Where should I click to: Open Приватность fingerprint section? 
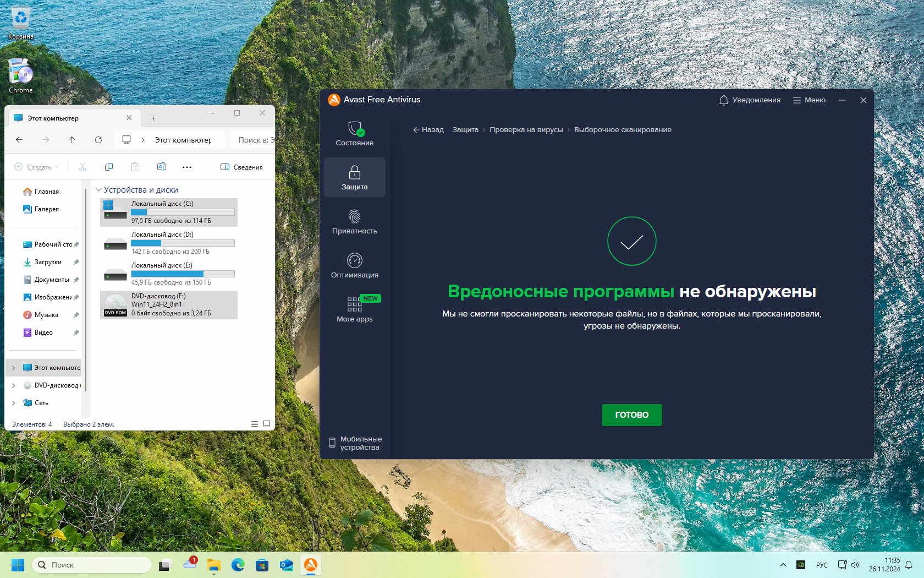coord(355,221)
